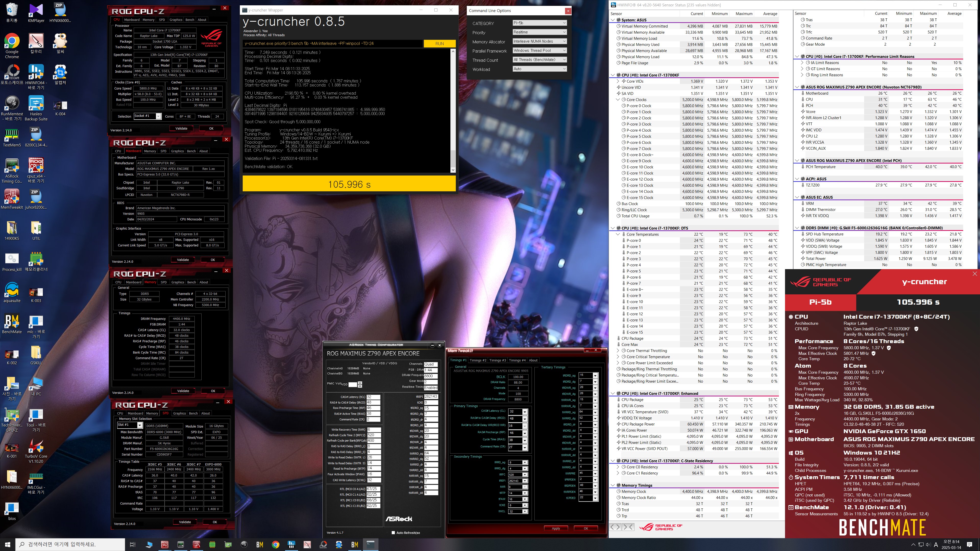Screen dimensions: 980x551
Task: Show hidden system tray icons
Action: 913,544
